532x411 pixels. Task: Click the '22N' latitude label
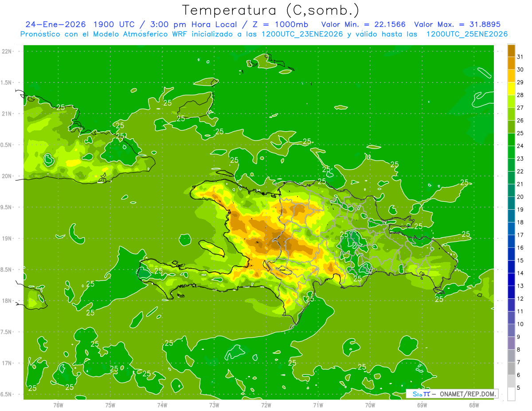coord(7,51)
